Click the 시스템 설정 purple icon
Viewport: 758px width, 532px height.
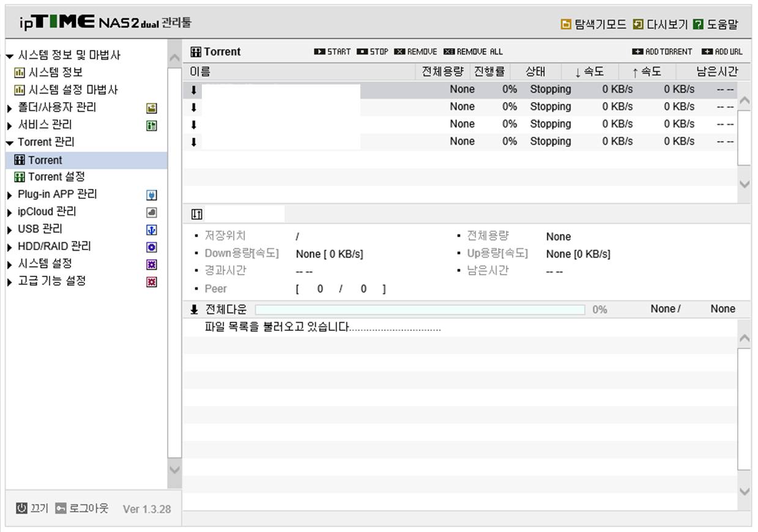coord(152,265)
